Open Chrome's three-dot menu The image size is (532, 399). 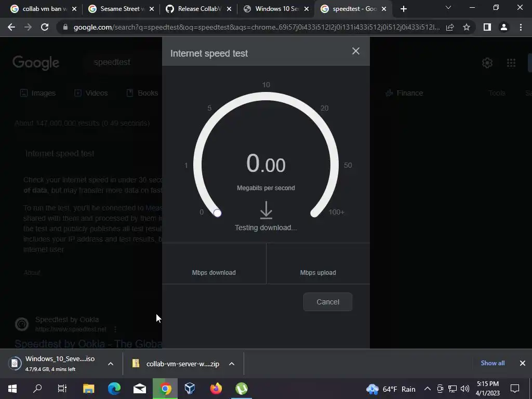(x=521, y=27)
